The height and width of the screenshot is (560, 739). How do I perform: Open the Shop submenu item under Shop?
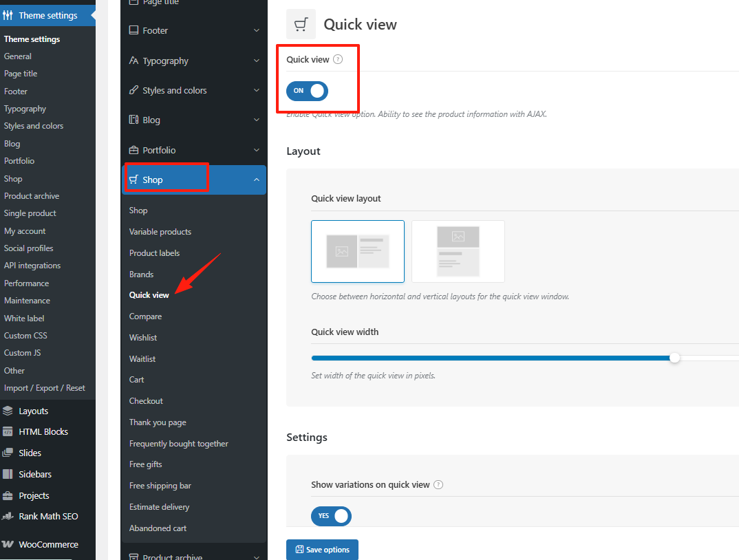tap(138, 211)
